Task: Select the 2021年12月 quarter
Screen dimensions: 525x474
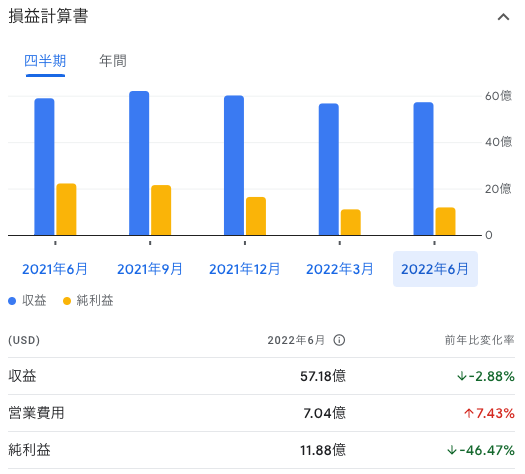Action: coord(244,269)
